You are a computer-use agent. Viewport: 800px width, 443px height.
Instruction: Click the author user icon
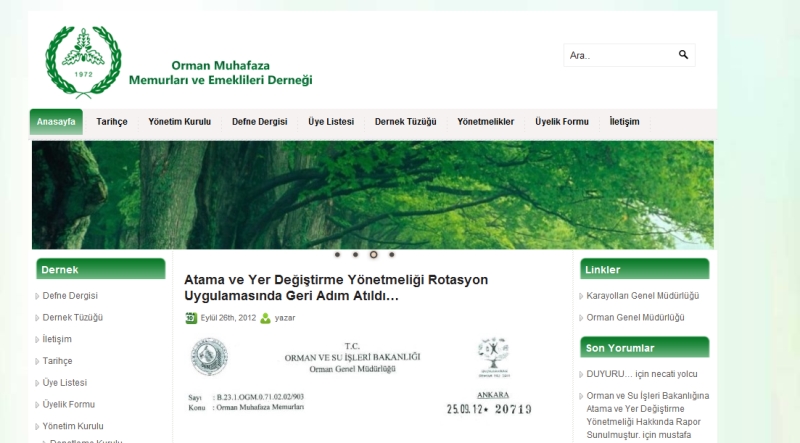265,318
